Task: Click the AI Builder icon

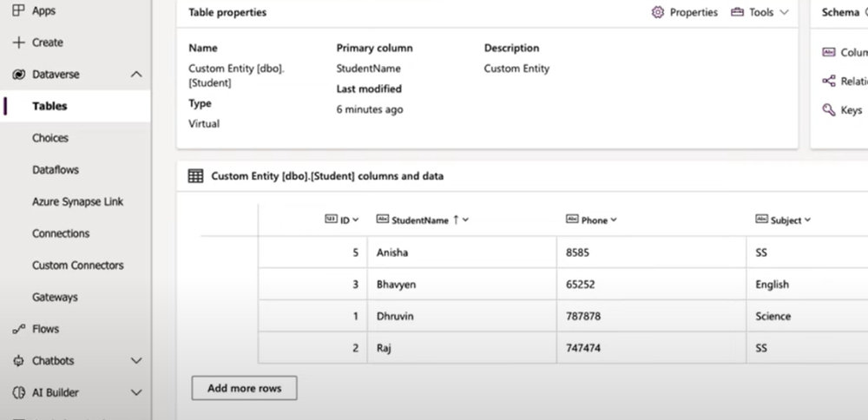Action: click(x=19, y=393)
